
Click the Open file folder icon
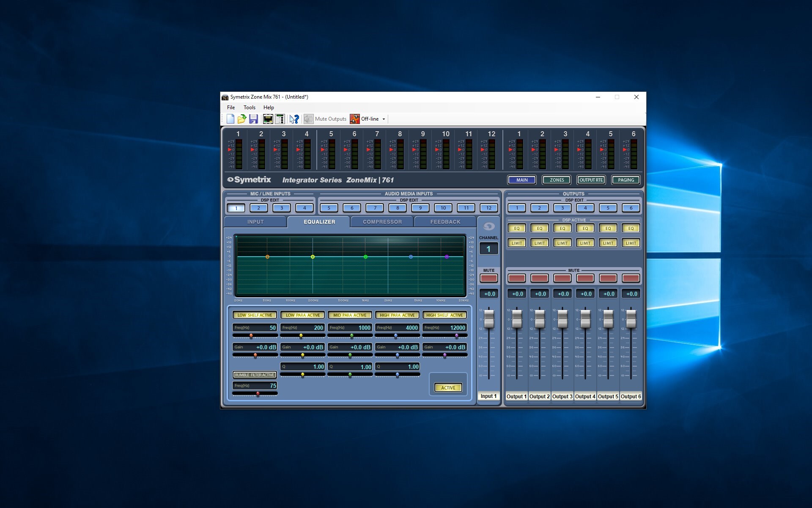(x=242, y=119)
